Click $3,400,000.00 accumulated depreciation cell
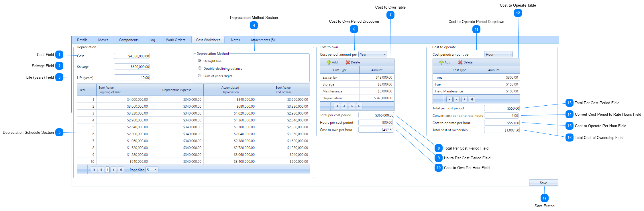 click(x=230, y=162)
